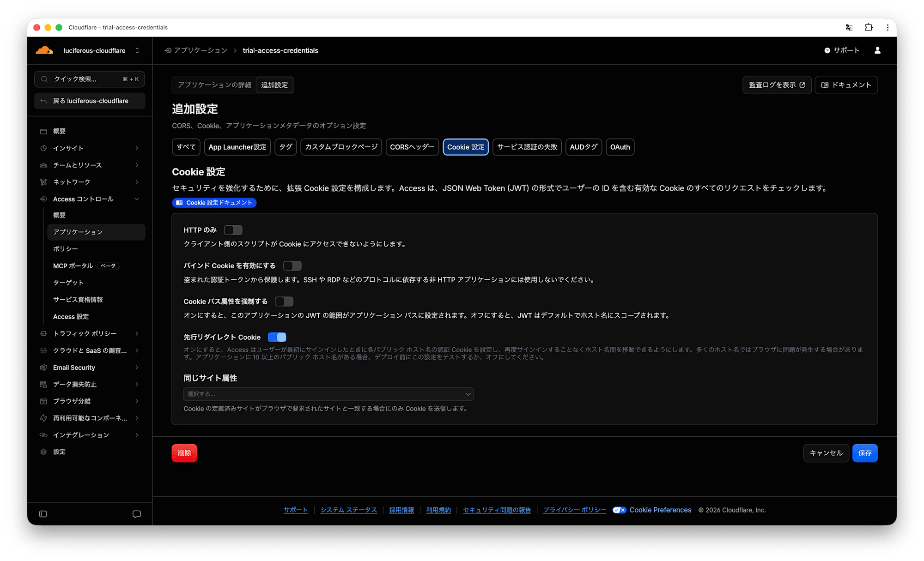Open the feedback chat icon at sidebar bottom
This screenshot has height=561, width=924.
[137, 514]
